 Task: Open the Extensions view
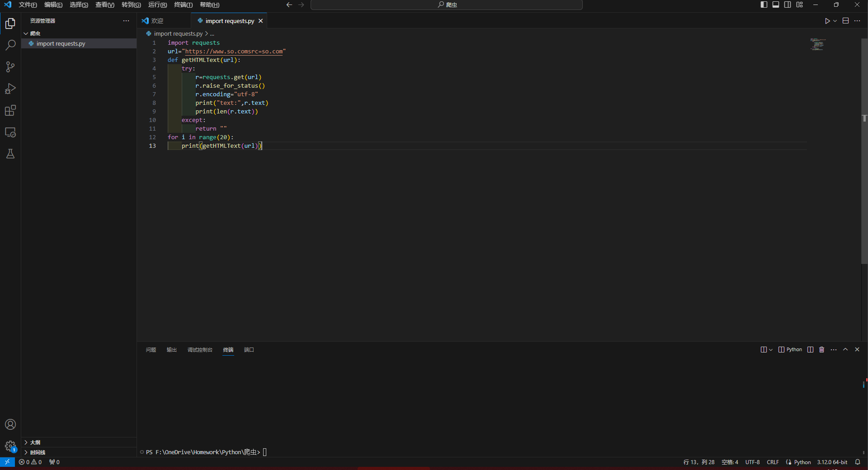coord(10,110)
